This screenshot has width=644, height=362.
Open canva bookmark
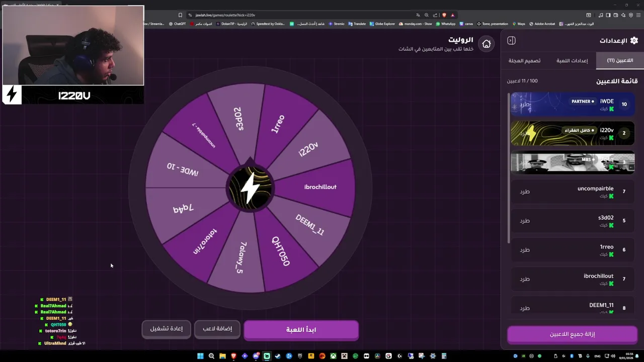tap(466, 24)
